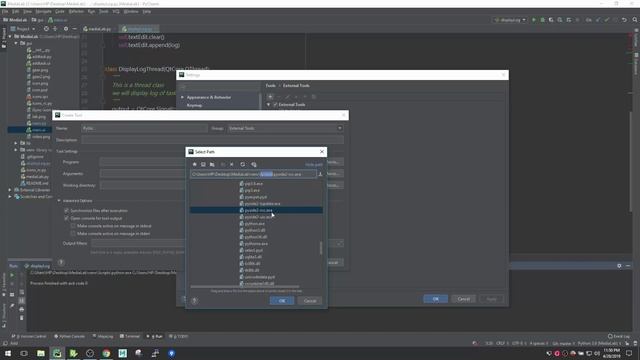Click the Select Path horizontal scrollbar
This screenshot has width=640, height=360.
(x=244, y=287)
